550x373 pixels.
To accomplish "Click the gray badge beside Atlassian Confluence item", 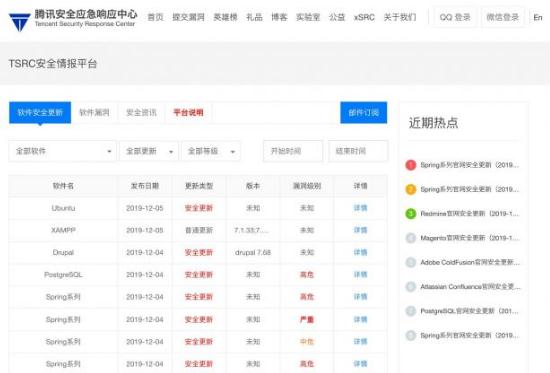I will [x=411, y=287].
